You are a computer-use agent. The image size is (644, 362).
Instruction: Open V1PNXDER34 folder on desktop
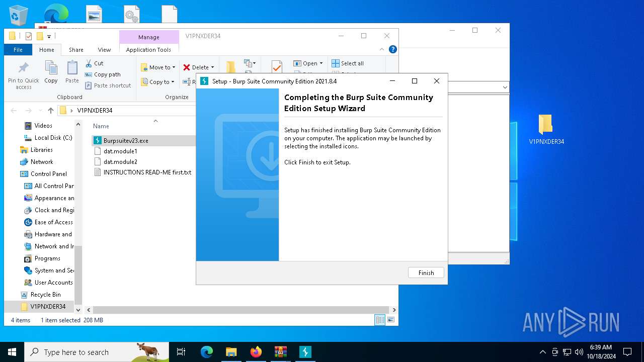pos(546,130)
